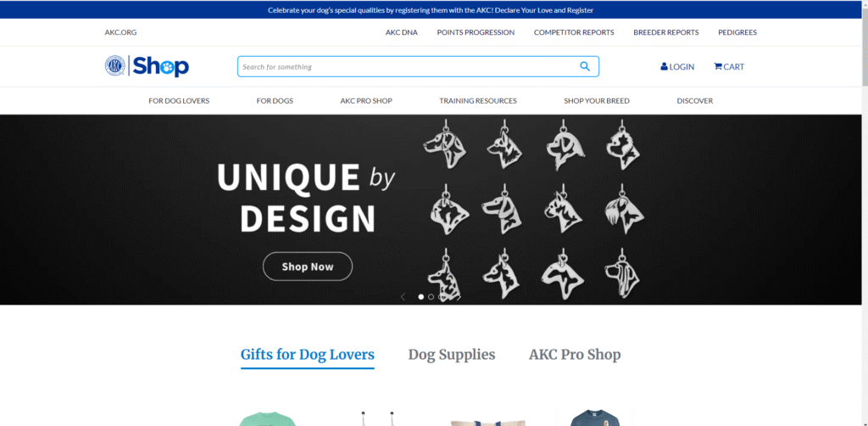The height and width of the screenshot is (426, 868).
Task: Expand the Shop Your Breed menu
Action: 596,101
